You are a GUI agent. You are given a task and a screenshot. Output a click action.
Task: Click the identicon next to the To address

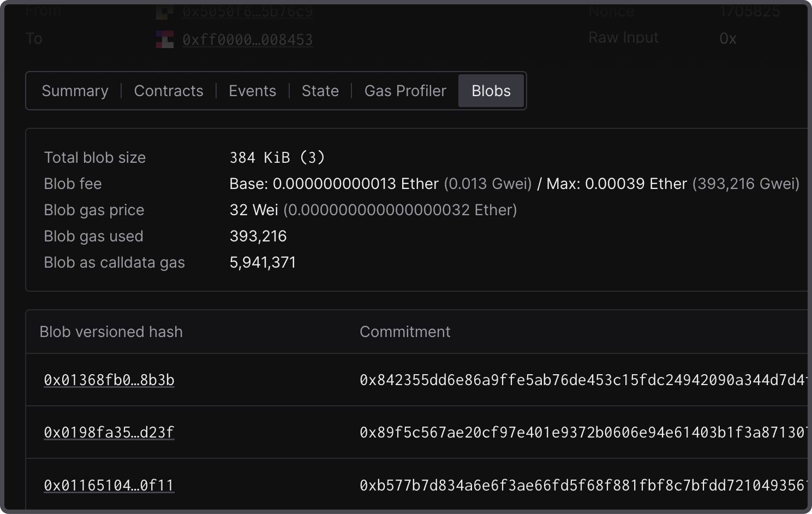164,39
